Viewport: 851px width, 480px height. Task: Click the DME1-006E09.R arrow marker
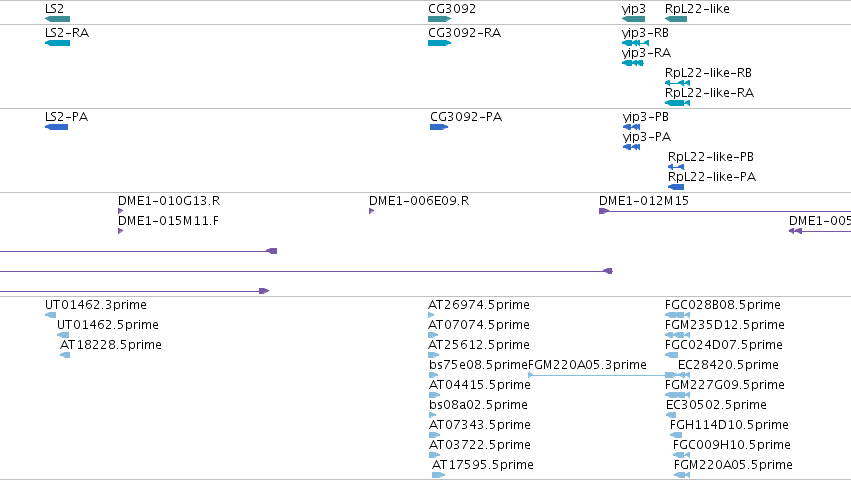tap(372, 211)
